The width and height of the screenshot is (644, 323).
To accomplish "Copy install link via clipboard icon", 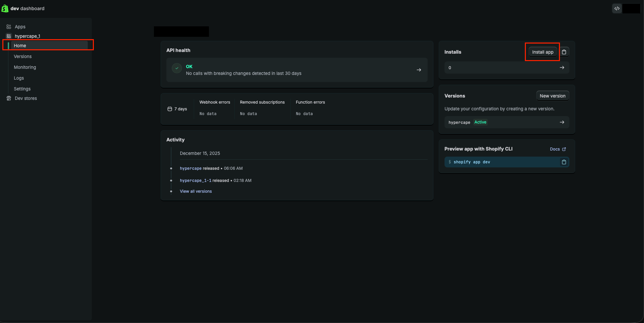I will click(x=564, y=52).
